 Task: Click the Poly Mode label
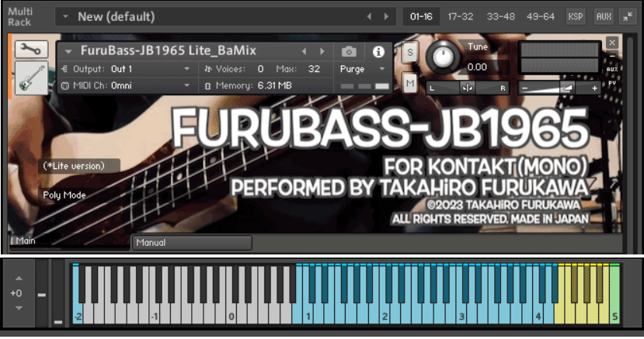coord(64,195)
